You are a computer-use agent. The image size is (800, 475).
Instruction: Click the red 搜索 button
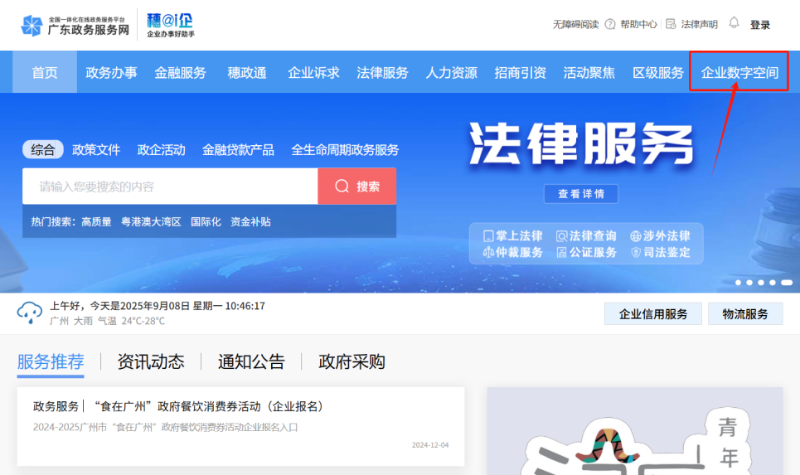(x=357, y=186)
